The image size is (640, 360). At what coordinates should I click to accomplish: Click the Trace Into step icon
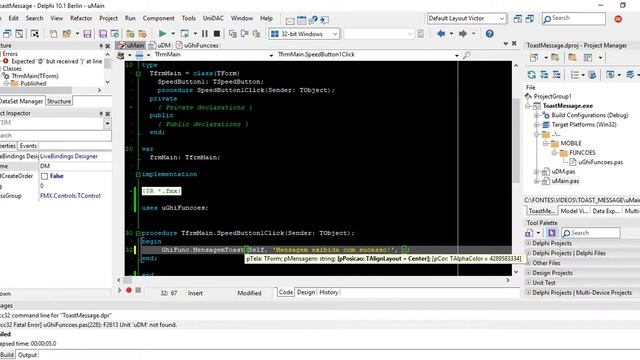(233, 34)
